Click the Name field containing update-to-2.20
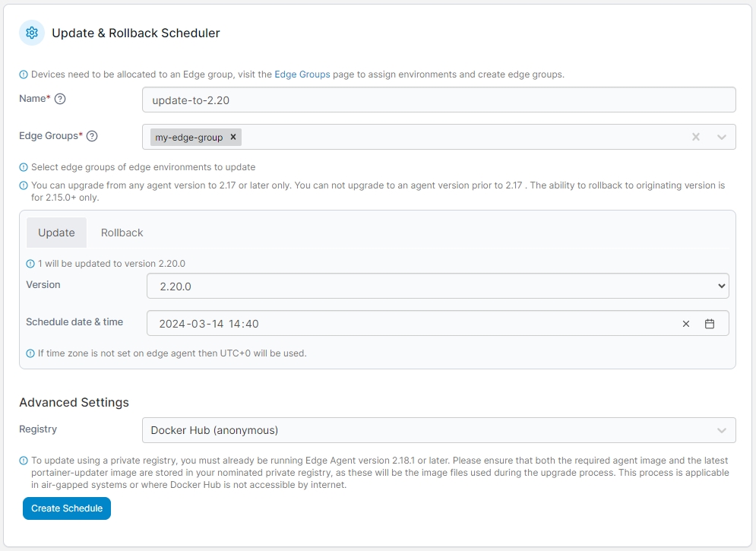The width and height of the screenshot is (756, 551). (438, 100)
